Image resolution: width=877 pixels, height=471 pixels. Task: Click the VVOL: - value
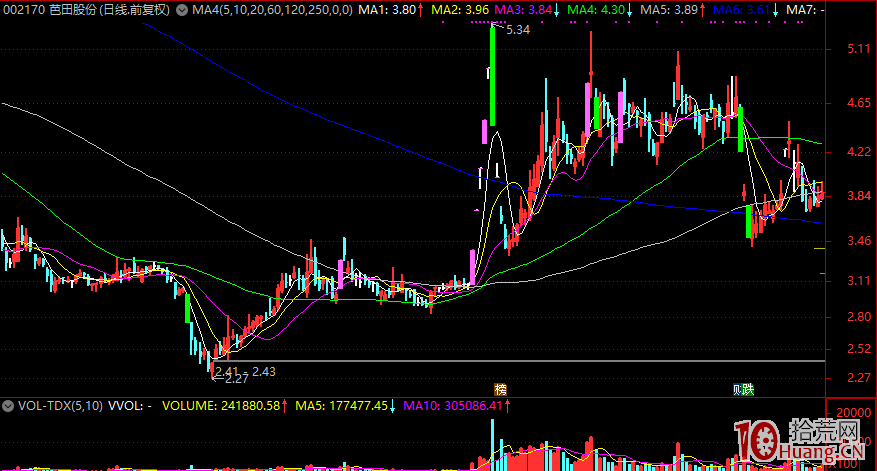(130, 406)
